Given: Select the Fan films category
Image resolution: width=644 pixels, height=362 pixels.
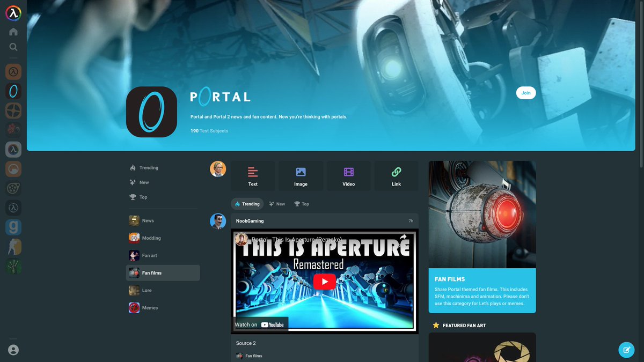Looking at the screenshot, I should click(163, 273).
